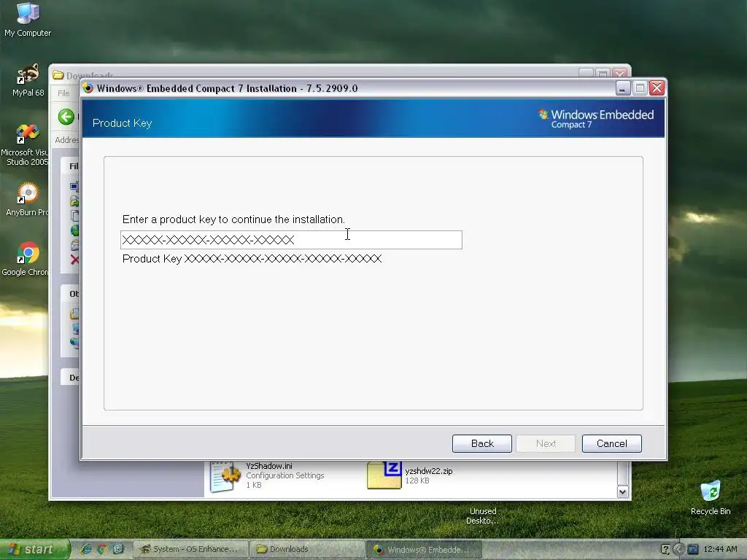Click Windows Embedded Compact 7 logo

pos(596,119)
